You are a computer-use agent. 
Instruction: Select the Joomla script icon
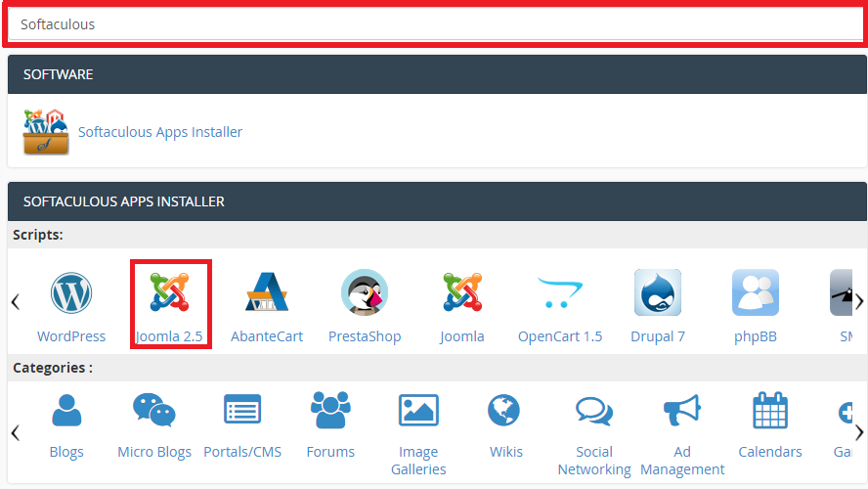462,291
